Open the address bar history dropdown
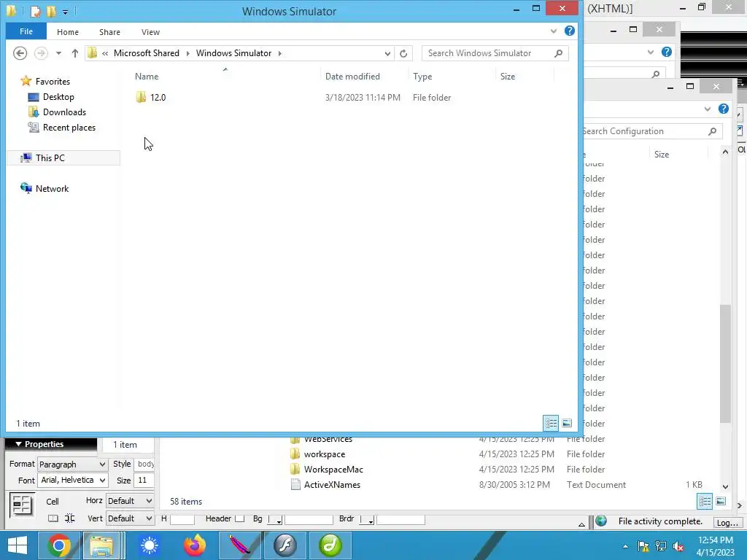This screenshot has height=560, width=747. click(387, 53)
